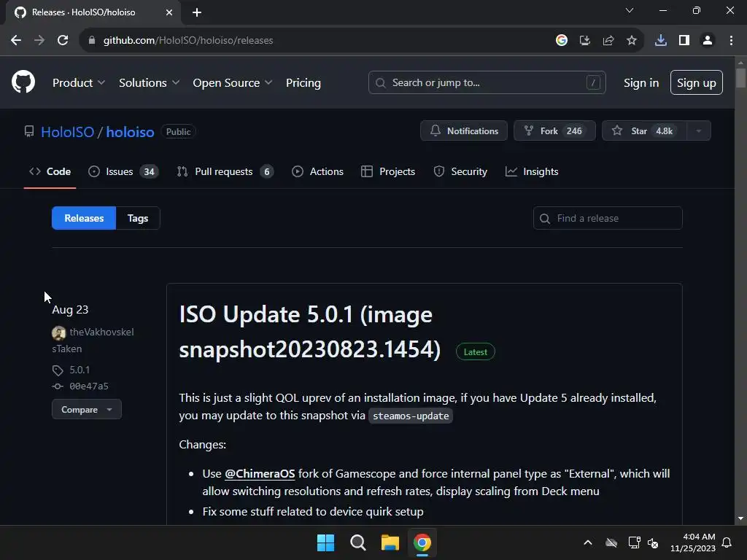The height and width of the screenshot is (560, 747).
Task: Focus the Find a release field
Action: [608, 218]
